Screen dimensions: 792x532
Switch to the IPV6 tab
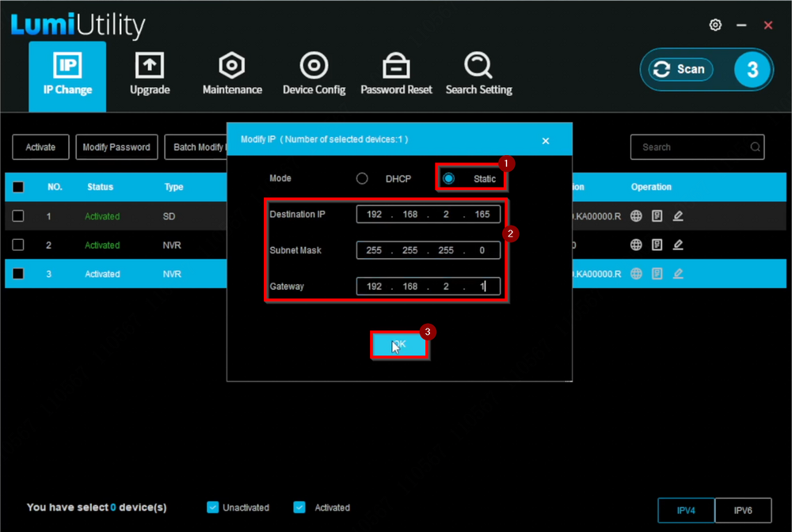click(743, 511)
